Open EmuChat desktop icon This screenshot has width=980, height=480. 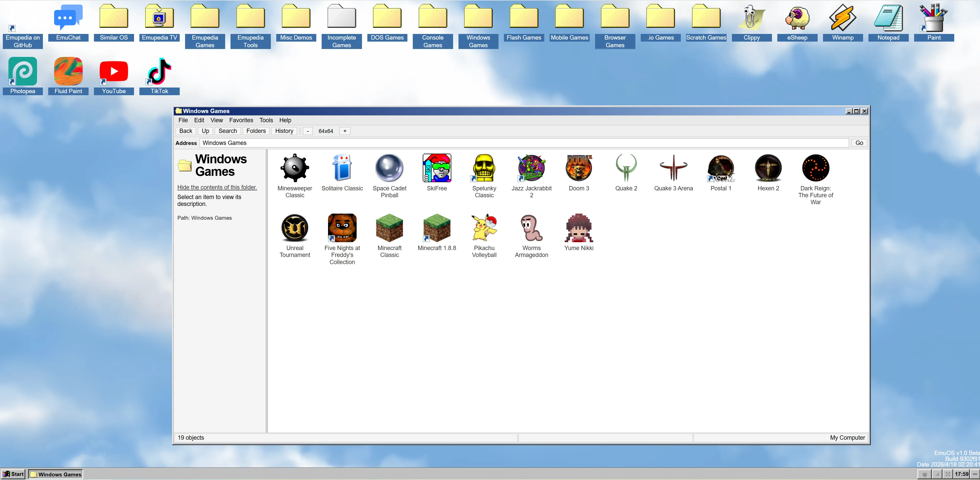pyautogui.click(x=68, y=18)
